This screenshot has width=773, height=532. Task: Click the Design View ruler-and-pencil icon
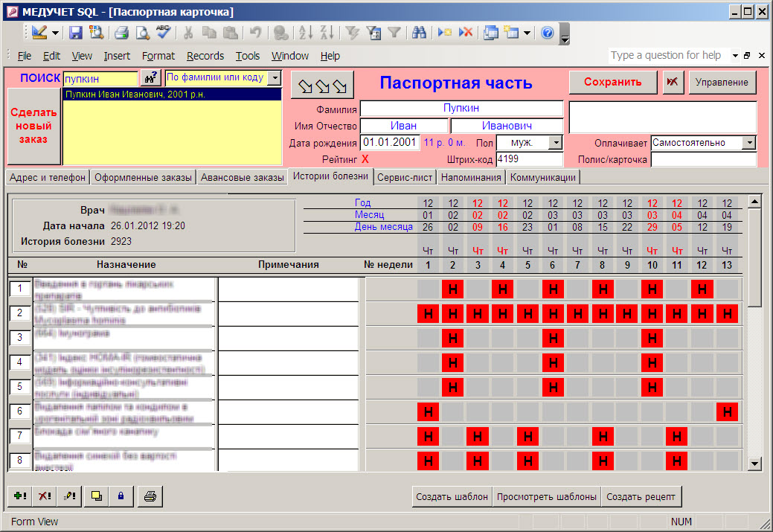coord(39,33)
